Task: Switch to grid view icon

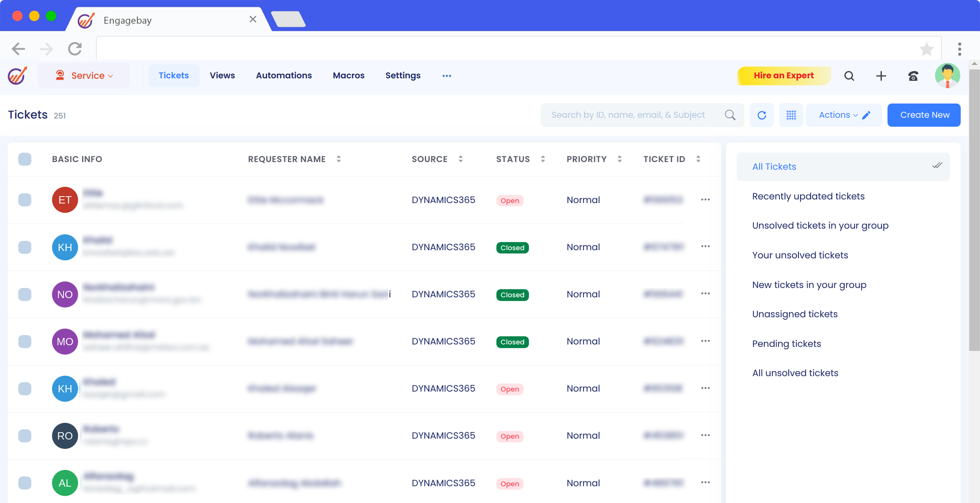Action: coord(791,115)
